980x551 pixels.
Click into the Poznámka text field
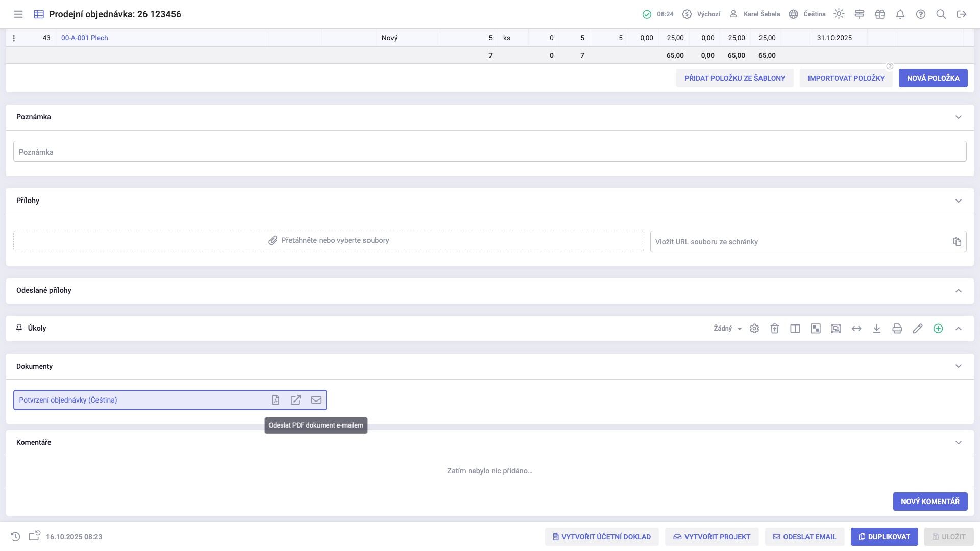pyautogui.click(x=489, y=152)
